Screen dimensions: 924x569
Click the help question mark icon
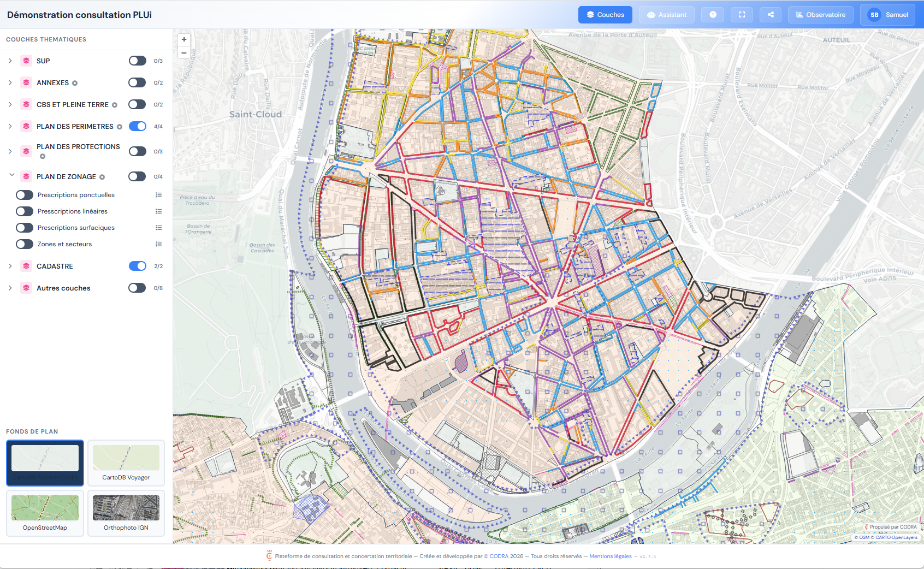[x=713, y=15]
